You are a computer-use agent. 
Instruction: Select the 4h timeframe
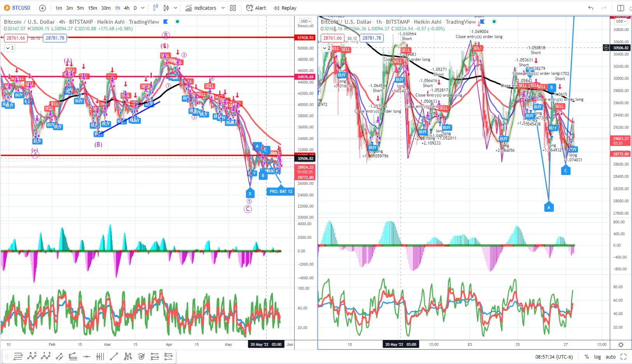pos(127,8)
